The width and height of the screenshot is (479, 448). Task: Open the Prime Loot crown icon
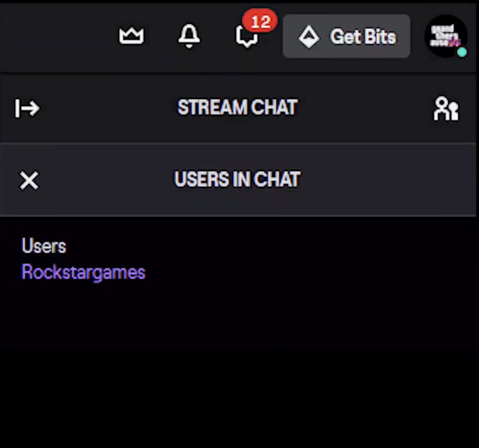[x=131, y=36]
